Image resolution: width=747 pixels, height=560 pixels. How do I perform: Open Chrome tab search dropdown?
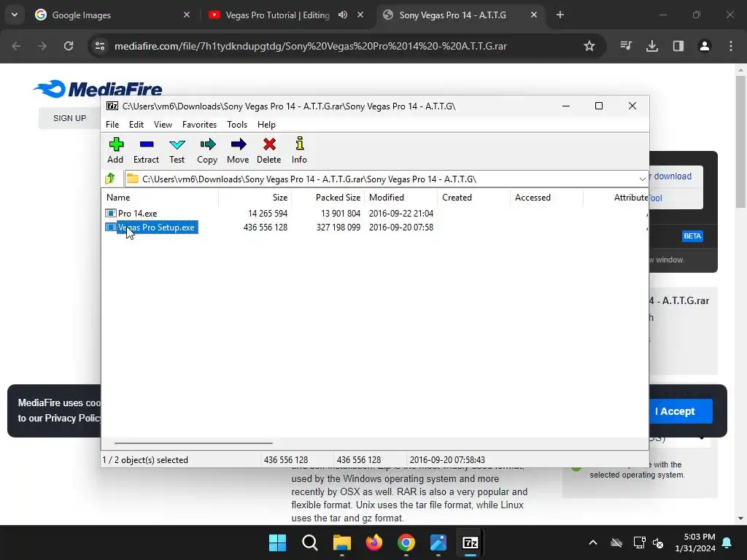[15, 15]
